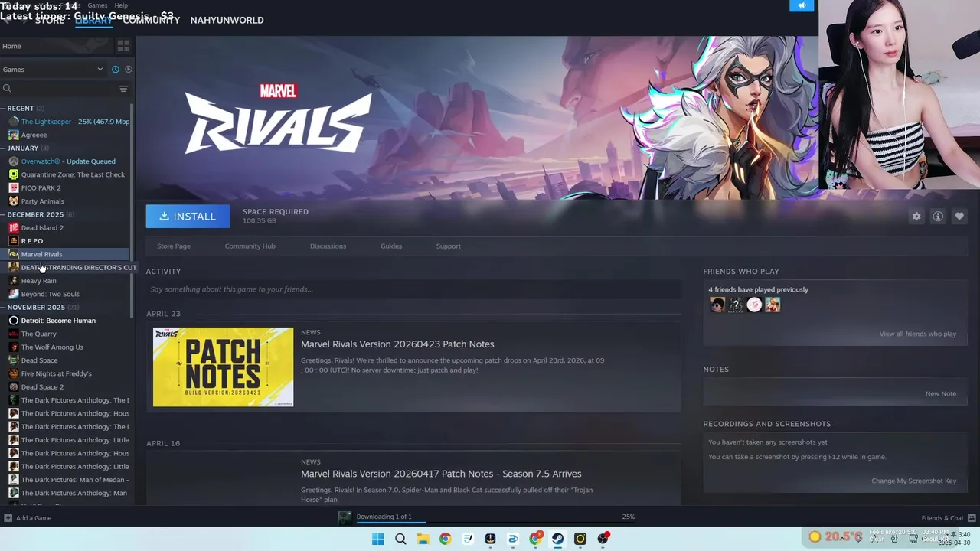Viewport: 980px width, 551px height.
Task: Open Overwatch icon in library list
Action: [x=14, y=161]
